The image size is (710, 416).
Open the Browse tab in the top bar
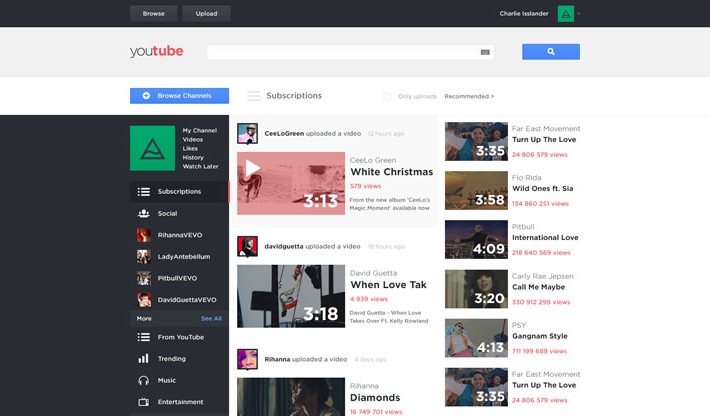[x=154, y=14]
